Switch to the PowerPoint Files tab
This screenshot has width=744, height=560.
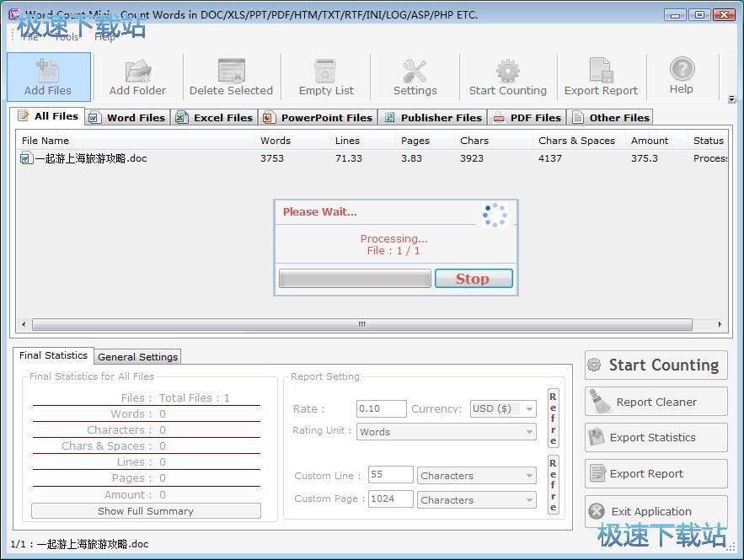[318, 118]
